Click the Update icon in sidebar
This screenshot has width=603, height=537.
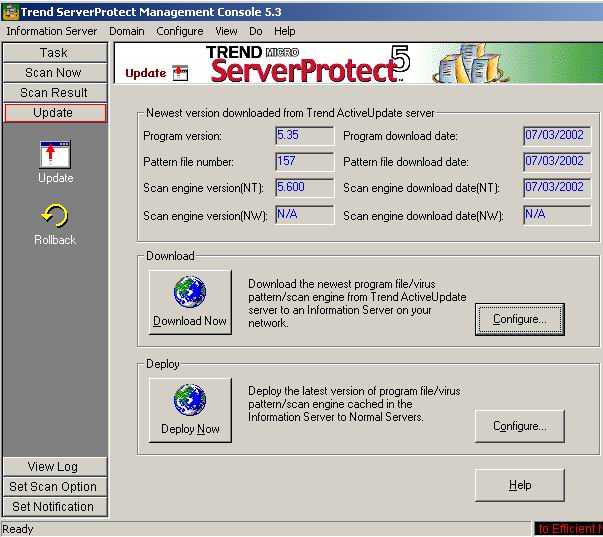[x=55, y=155]
